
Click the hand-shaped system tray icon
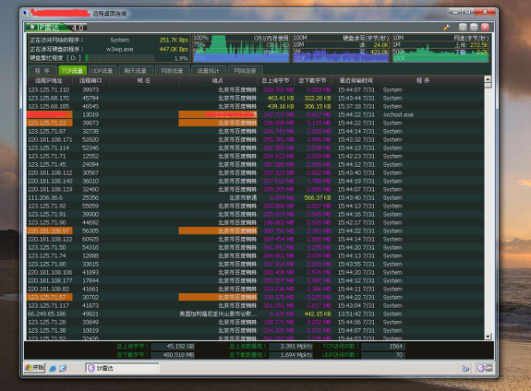(x=466, y=368)
